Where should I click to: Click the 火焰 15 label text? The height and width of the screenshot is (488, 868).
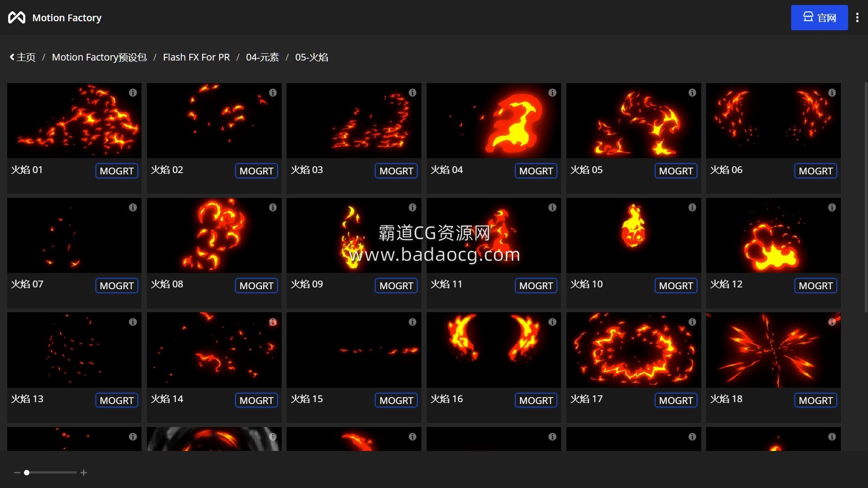pos(307,399)
